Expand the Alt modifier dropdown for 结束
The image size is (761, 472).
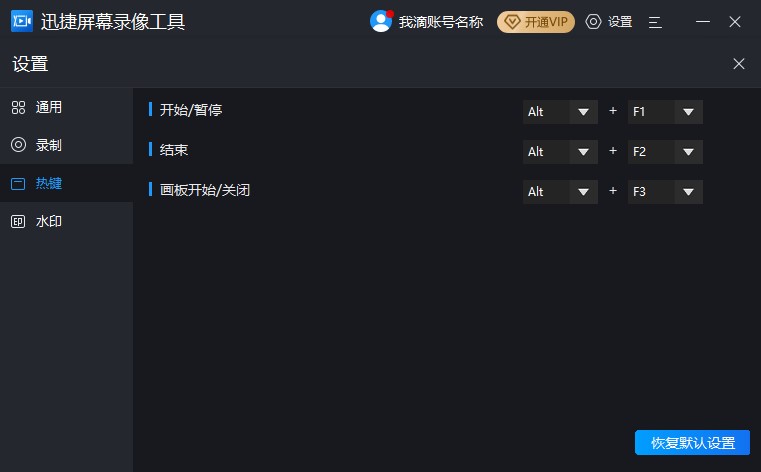584,152
